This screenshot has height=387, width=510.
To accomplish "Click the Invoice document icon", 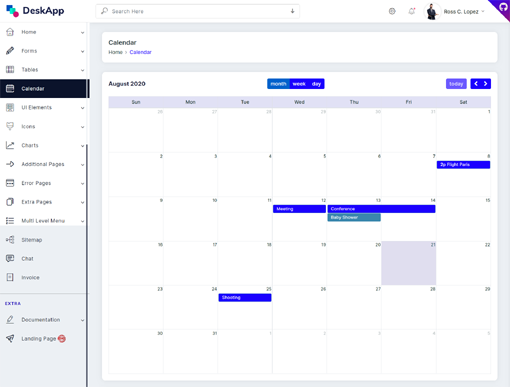I will pos(10,277).
